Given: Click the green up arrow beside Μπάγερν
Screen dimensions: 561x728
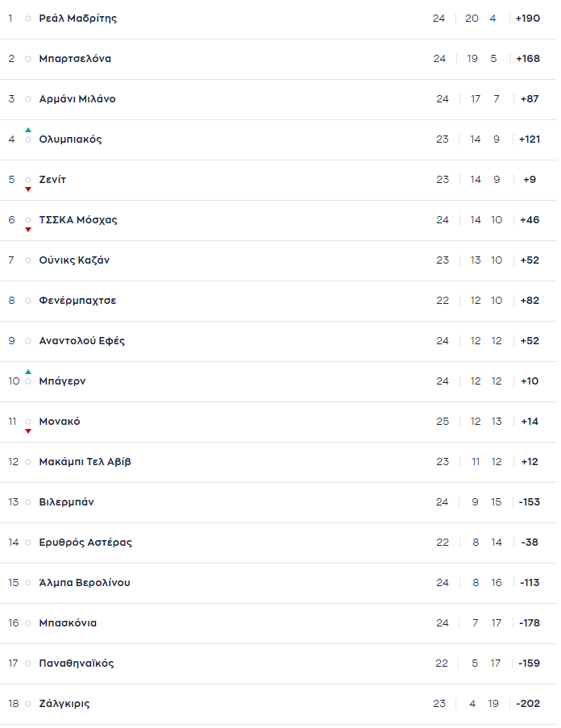Looking at the screenshot, I should 28,372.
